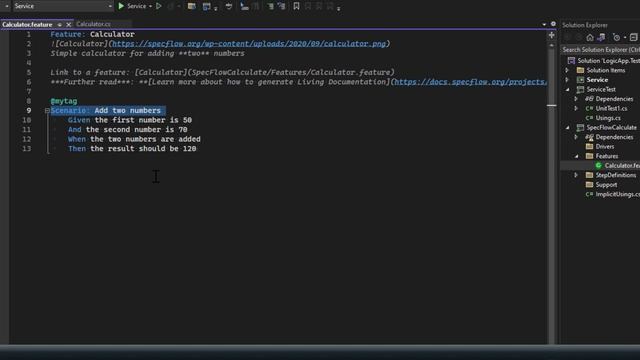Click the decrease indent toolbar icon
640x360 pixels.
270,6
